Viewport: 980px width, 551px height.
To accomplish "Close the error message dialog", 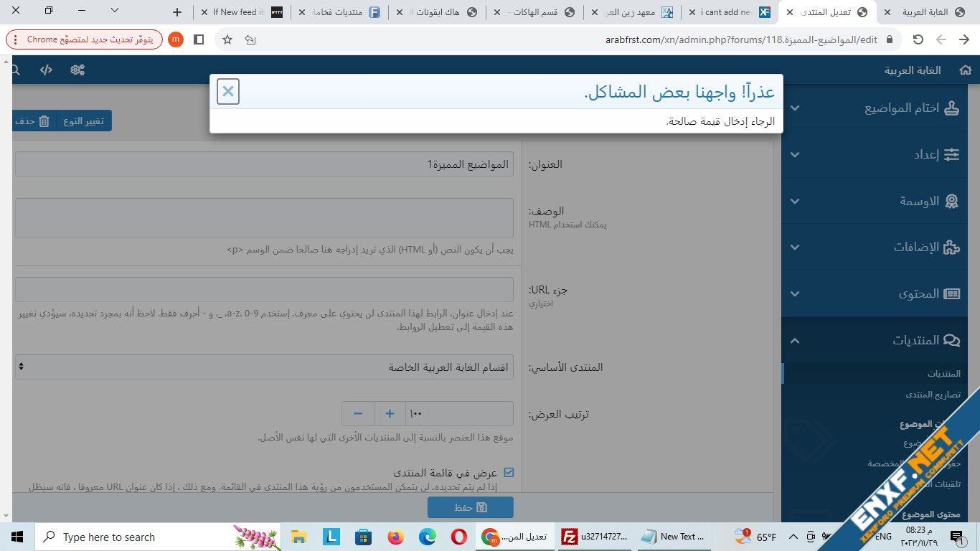I will click(x=227, y=92).
